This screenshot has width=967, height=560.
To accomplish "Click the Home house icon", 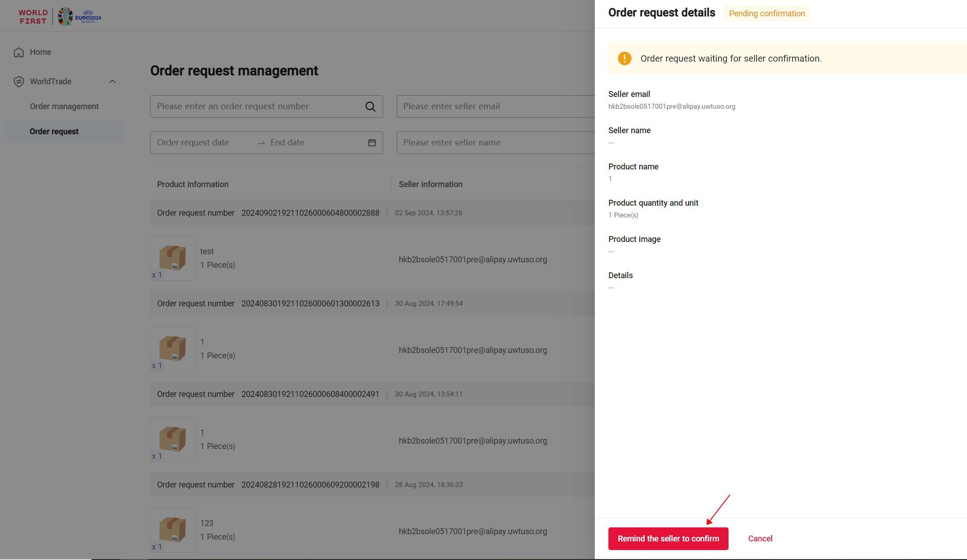I will [19, 53].
